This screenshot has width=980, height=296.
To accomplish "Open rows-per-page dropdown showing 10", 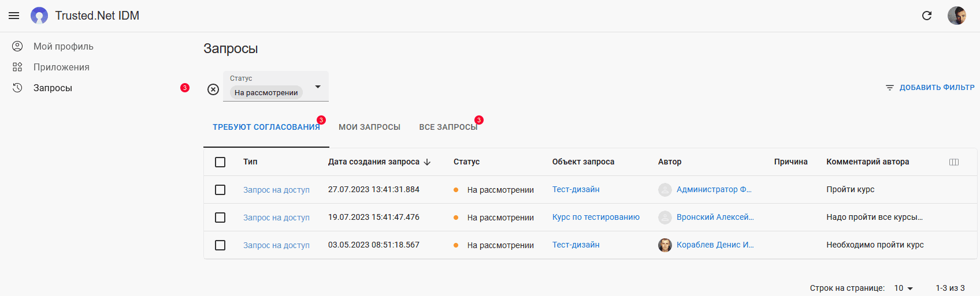I will (x=904, y=288).
